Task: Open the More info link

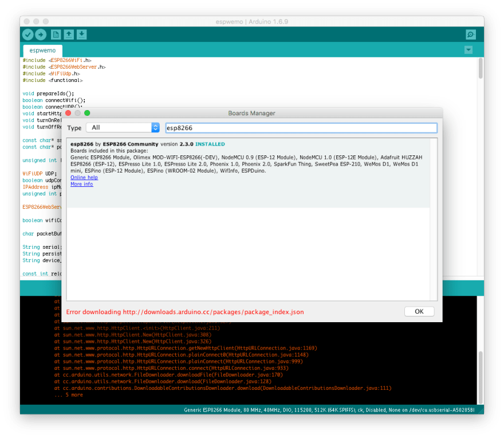Action: tap(82, 184)
